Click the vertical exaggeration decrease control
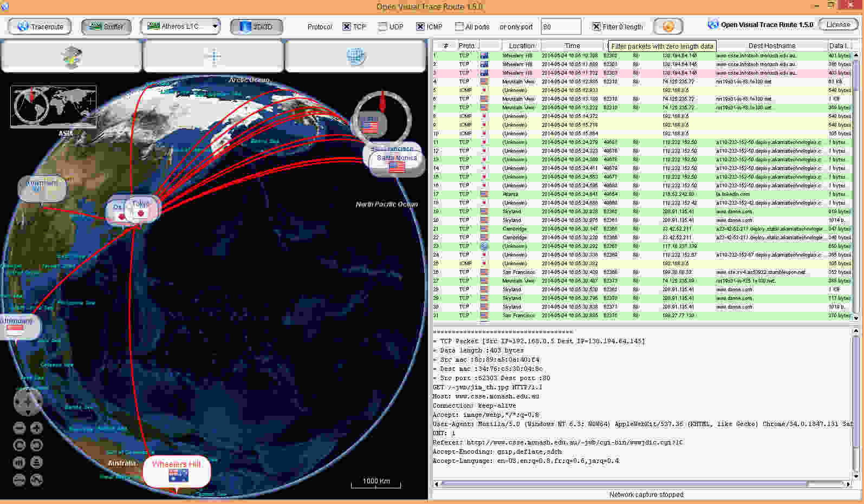 point(20,480)
